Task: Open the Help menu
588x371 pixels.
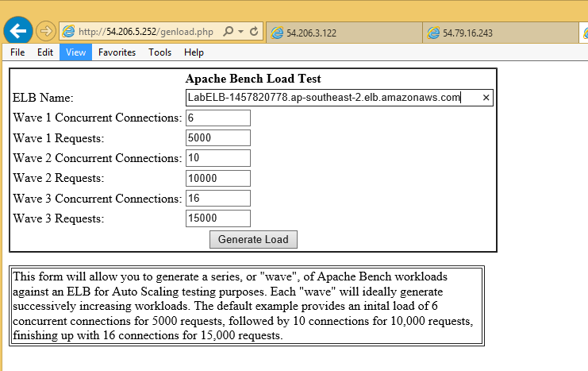Action: pos(194,52)
